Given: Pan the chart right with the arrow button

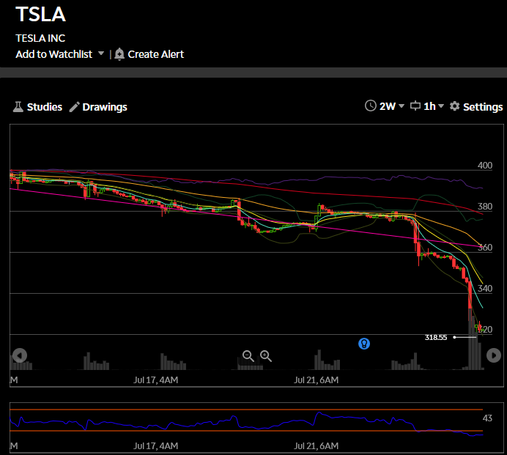Looking at the screenshot, I should tap(494, 355).
